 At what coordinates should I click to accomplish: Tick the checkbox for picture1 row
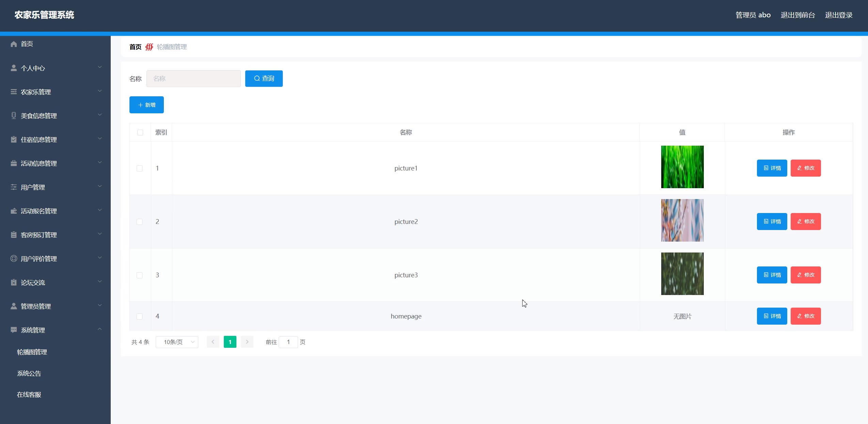click(139, 168)
